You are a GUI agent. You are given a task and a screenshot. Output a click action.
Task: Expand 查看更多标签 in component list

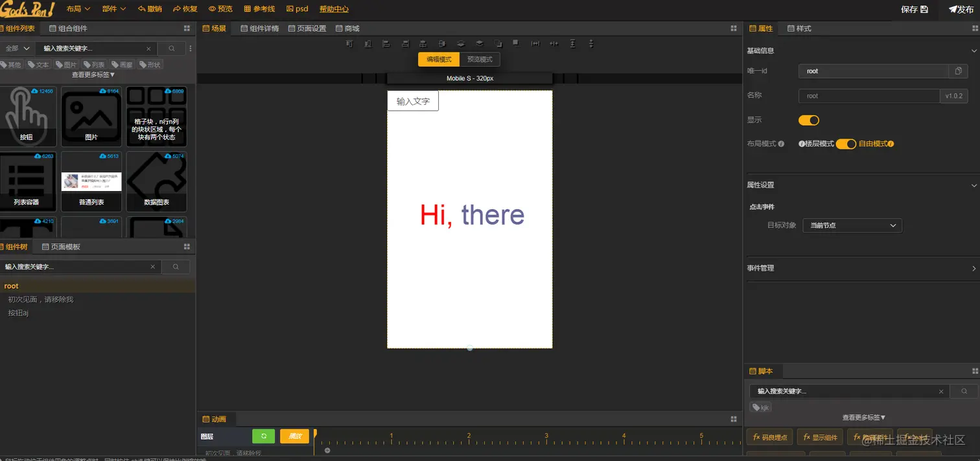click(93, 75)
